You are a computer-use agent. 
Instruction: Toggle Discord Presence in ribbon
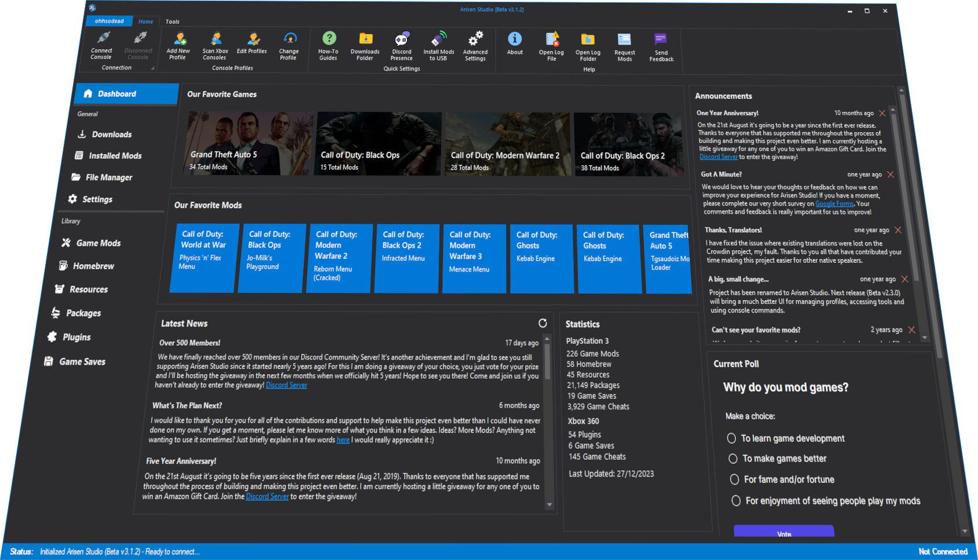pos(402,40)
